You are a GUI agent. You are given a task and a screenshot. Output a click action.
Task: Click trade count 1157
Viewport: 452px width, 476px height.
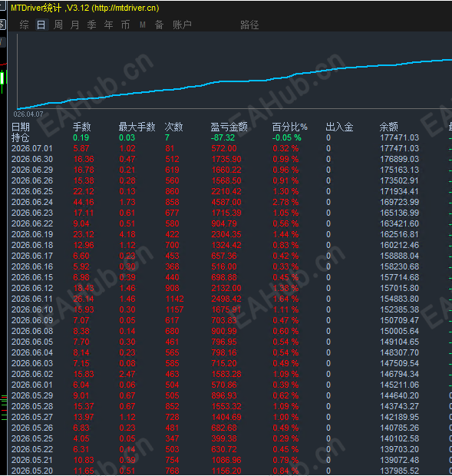174,309
